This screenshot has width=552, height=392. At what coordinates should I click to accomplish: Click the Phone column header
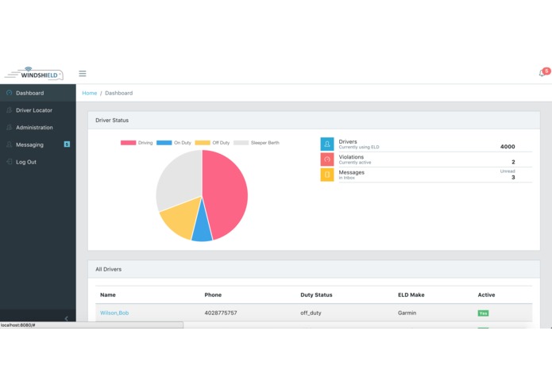pyautogui.click(x=213, y=294)
